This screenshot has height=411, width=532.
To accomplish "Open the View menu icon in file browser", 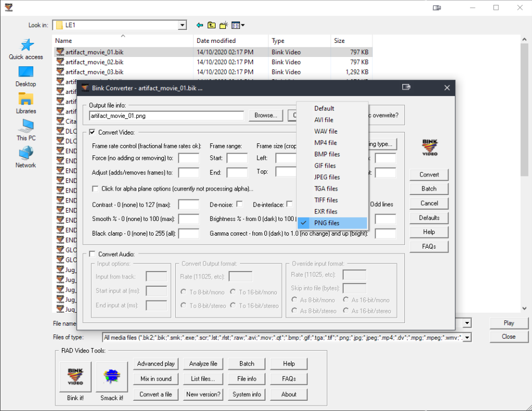I will click(236, 25).
